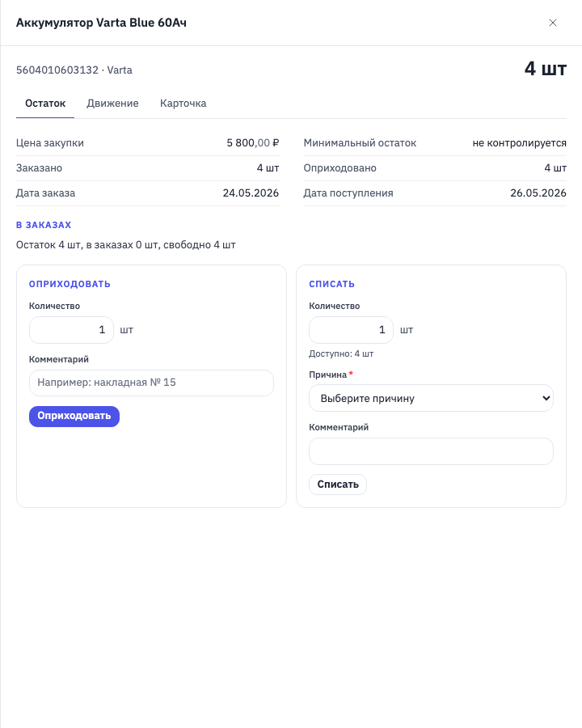Click the Оприходовано 4 шт value
This screenshot has height=728, width=582.
pos(555,168)
